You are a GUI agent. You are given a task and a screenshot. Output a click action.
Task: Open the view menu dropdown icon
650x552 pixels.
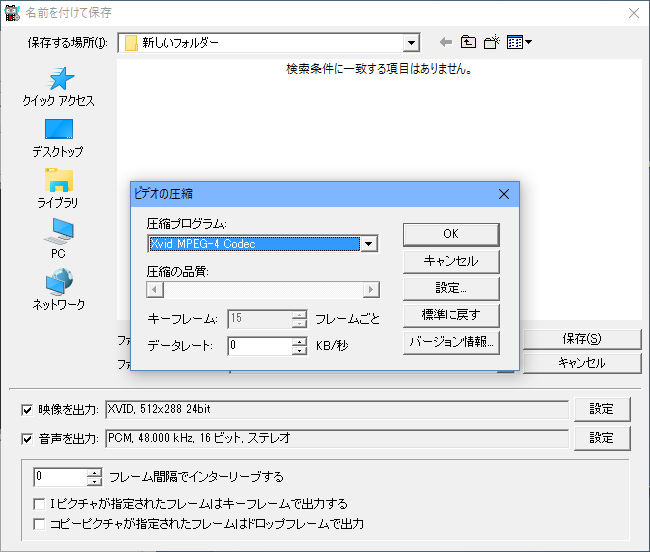click(519, 42)
